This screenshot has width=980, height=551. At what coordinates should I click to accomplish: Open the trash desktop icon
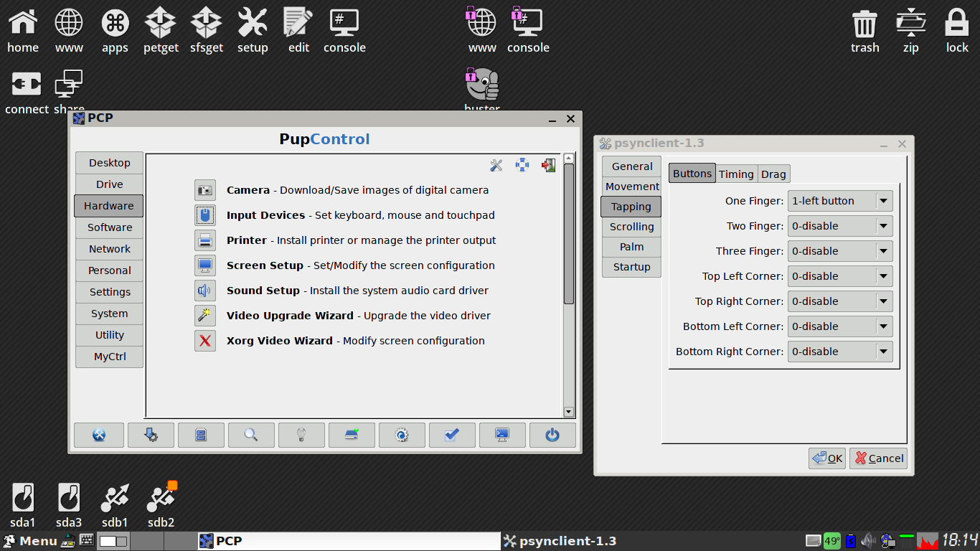coord(864,31)
